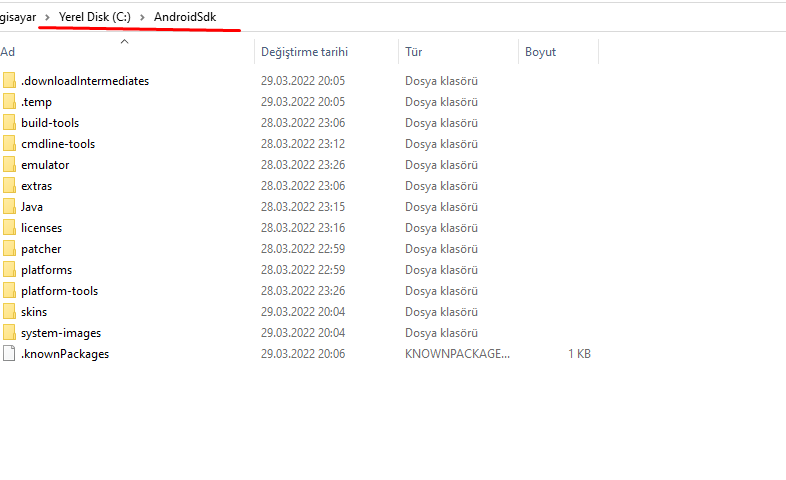The height and width of the screenshot is (480, 786).
Task: Select the system-images folder name
Action: (61, 333)
